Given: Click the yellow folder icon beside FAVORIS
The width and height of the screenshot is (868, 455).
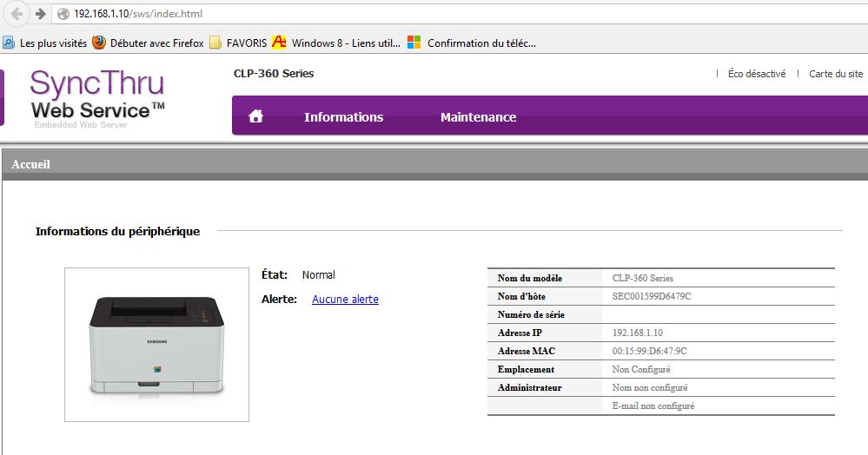Looking at the screenshot, I should click(215, 43).
